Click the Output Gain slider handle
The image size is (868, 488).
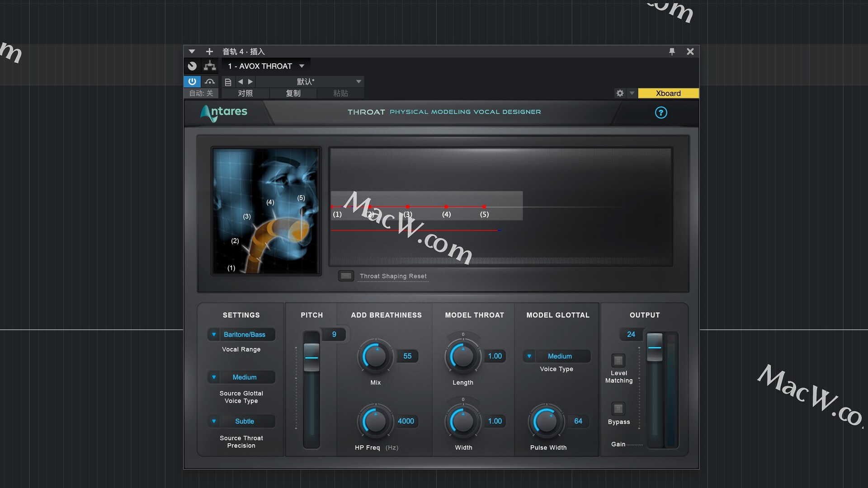point(655,347)
